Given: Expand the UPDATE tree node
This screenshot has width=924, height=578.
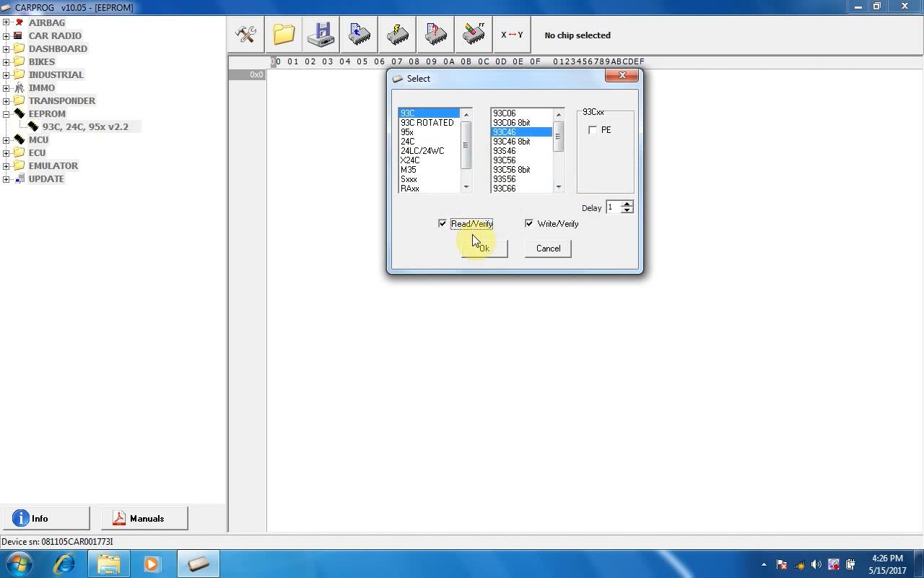Looking at the screenshot, I should click(6, 178).
